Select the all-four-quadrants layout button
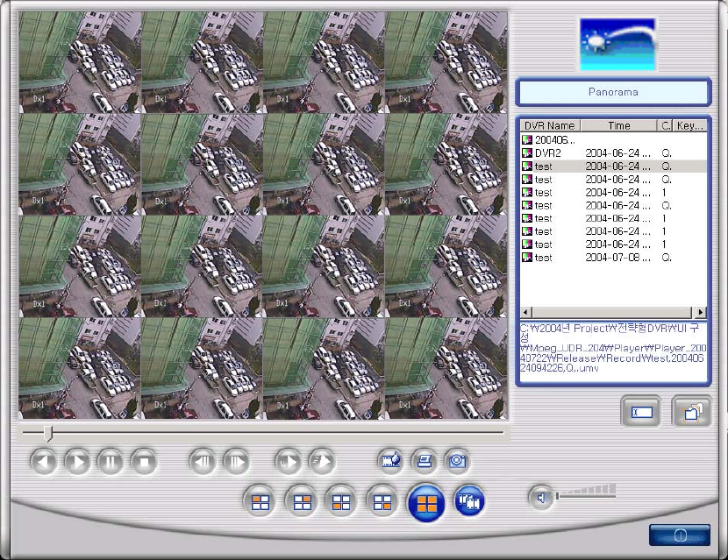The height and width of the screenshot is (560, 728). point(426,503)
